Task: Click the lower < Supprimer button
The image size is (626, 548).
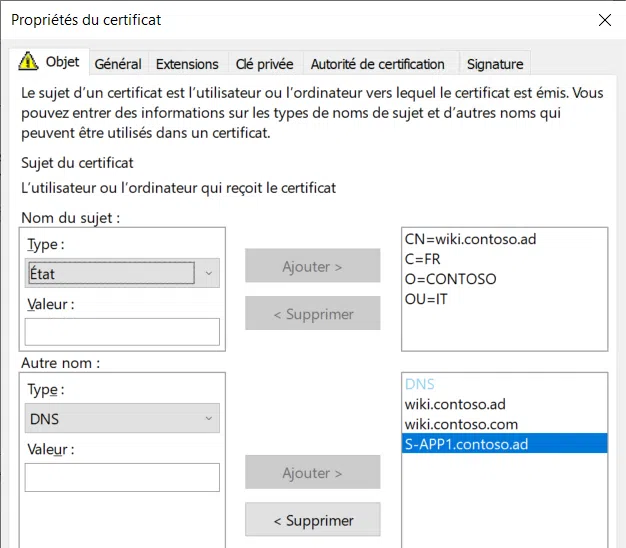Action: click(x=313, y=520)
